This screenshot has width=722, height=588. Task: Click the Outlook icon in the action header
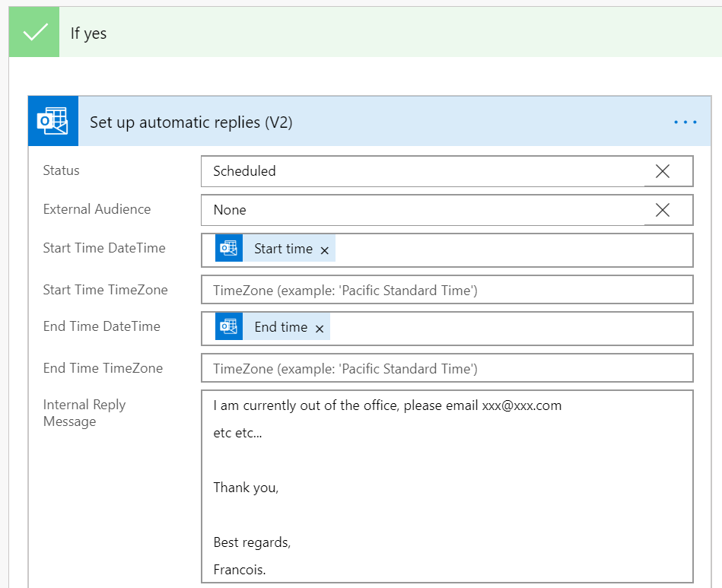pos(52,122)
